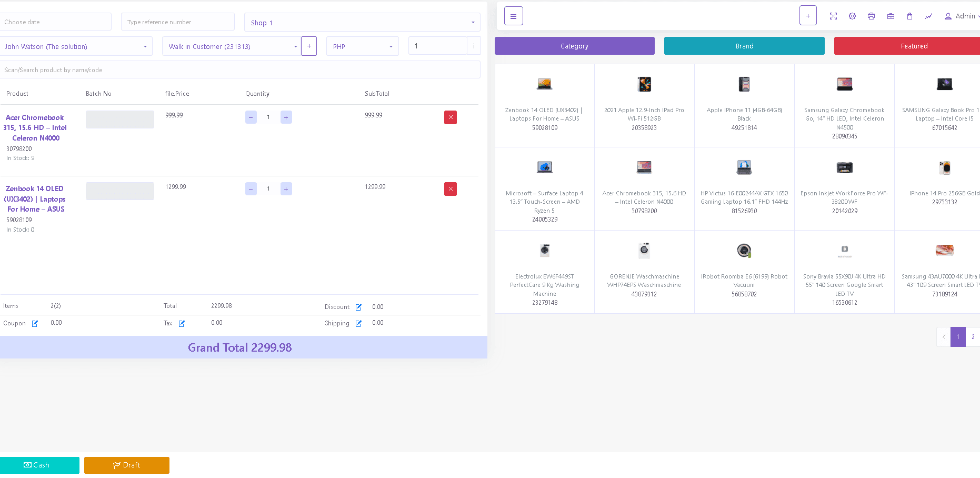Edit the Coupon value
Image resolution: width=980 pixels, height=478 pixels.
coord(35,323)
